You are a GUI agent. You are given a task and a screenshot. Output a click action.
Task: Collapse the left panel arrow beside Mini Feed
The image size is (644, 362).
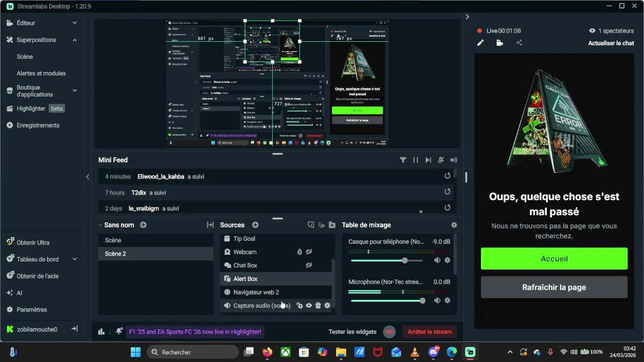tap(88, 176)
